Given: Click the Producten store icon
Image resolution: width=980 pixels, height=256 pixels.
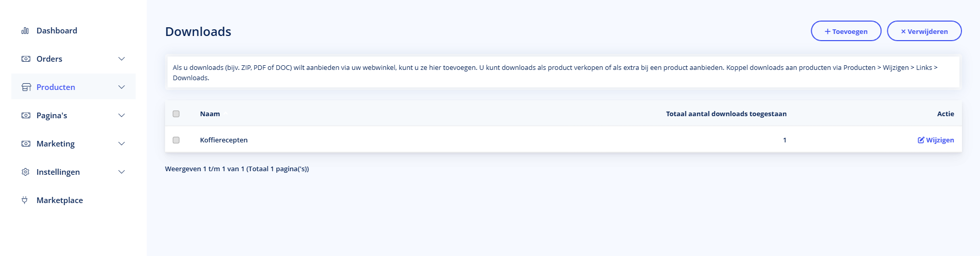Looking at the screenshot, I should (26, 87).
